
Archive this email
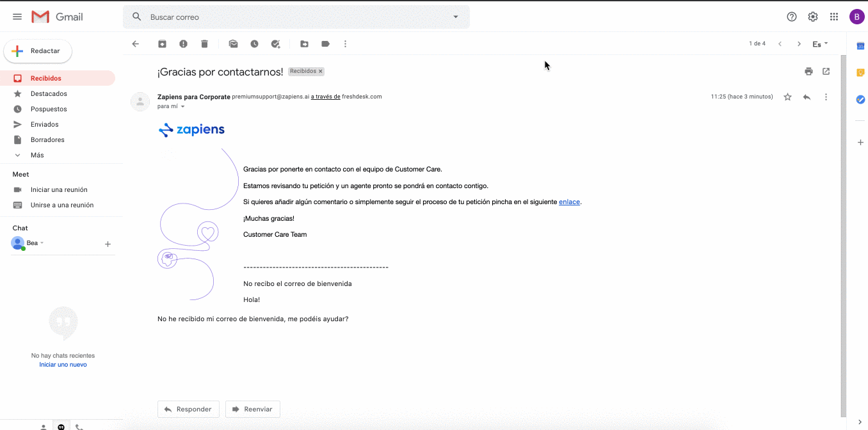point(163,44)
